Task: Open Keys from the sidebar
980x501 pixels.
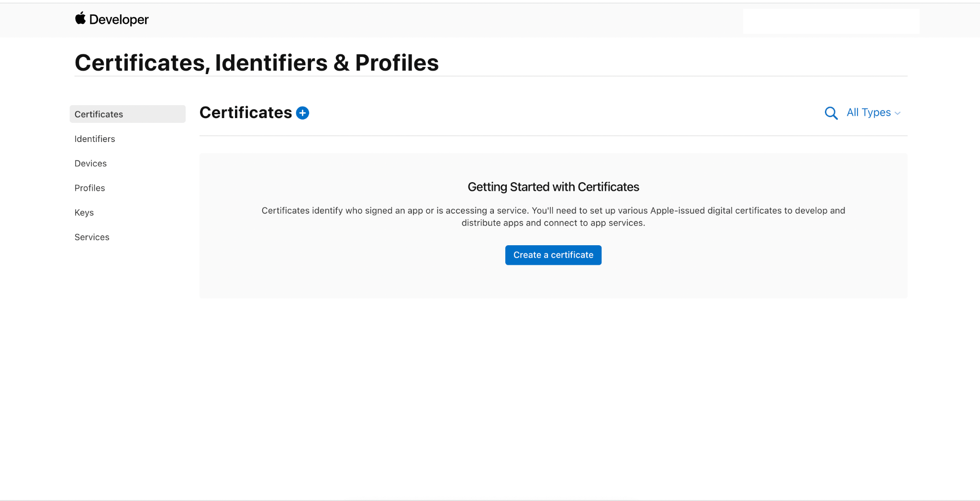Action: [84, 213]
